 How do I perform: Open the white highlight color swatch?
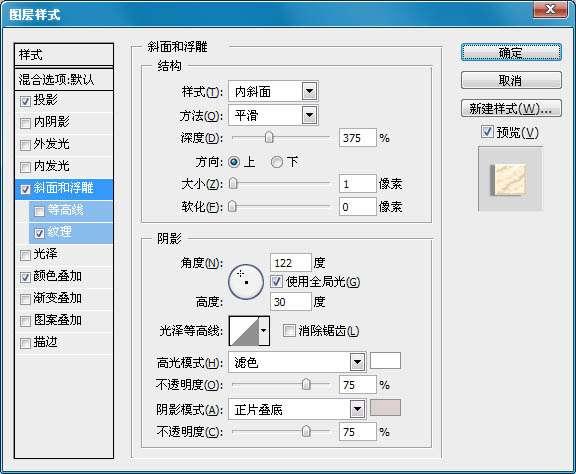point(385,361)
